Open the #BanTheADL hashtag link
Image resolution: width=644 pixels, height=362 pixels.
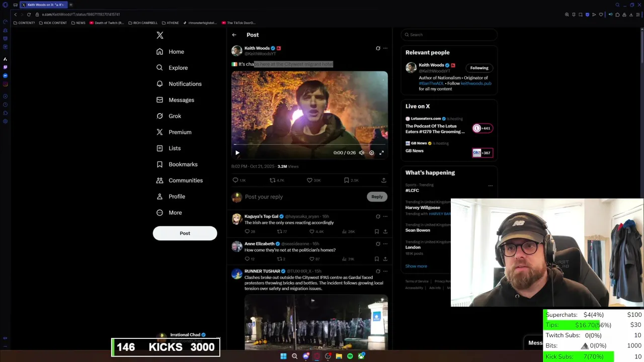[x=430, y=83]
